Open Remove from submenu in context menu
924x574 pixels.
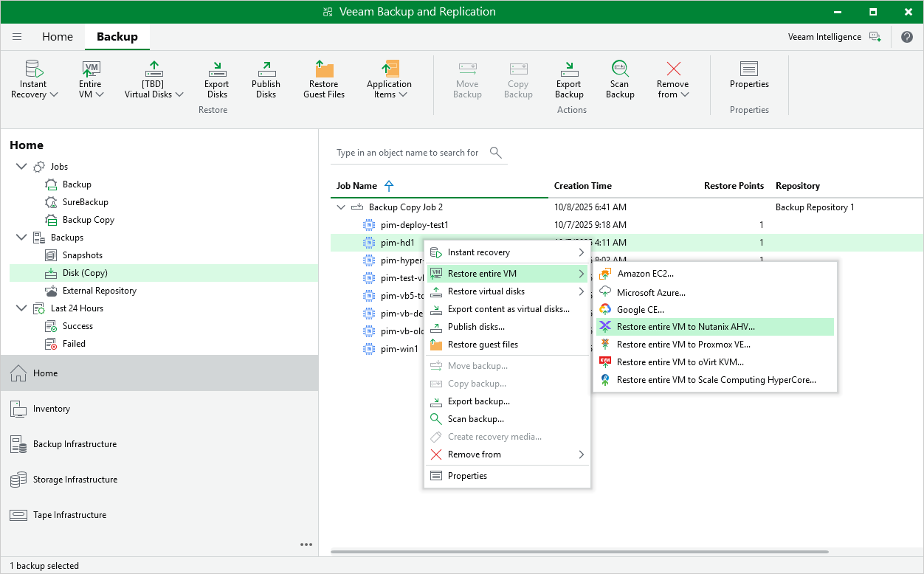pos(507,454)
